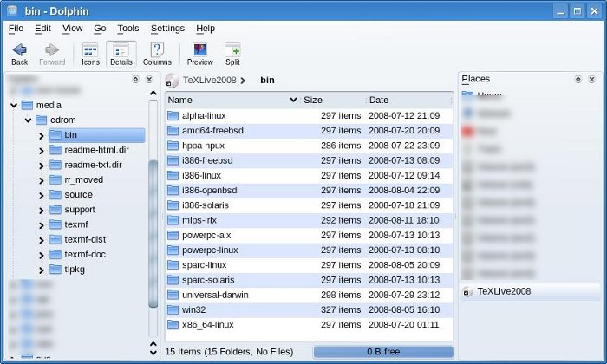Expand the readme-txt.dir tree node
Image resolution: width=607 pixels, height=364 pixels.
pos(42,166)
